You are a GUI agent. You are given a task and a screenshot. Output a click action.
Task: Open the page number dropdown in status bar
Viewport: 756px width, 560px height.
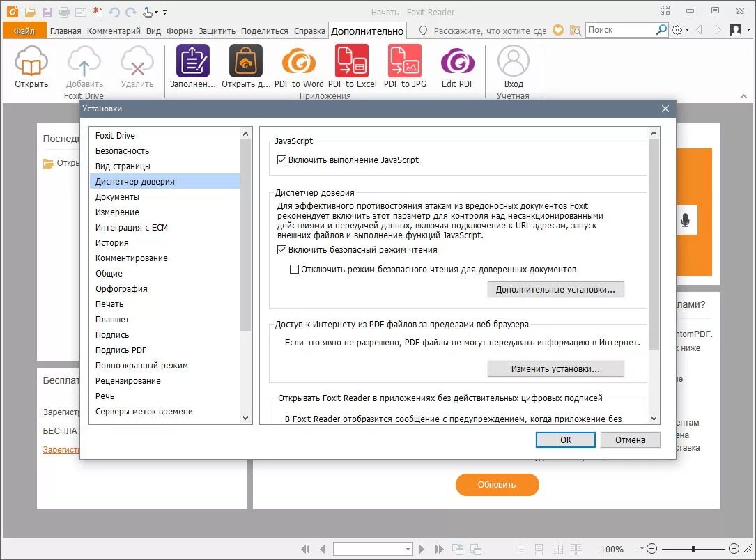coord(408,549)
